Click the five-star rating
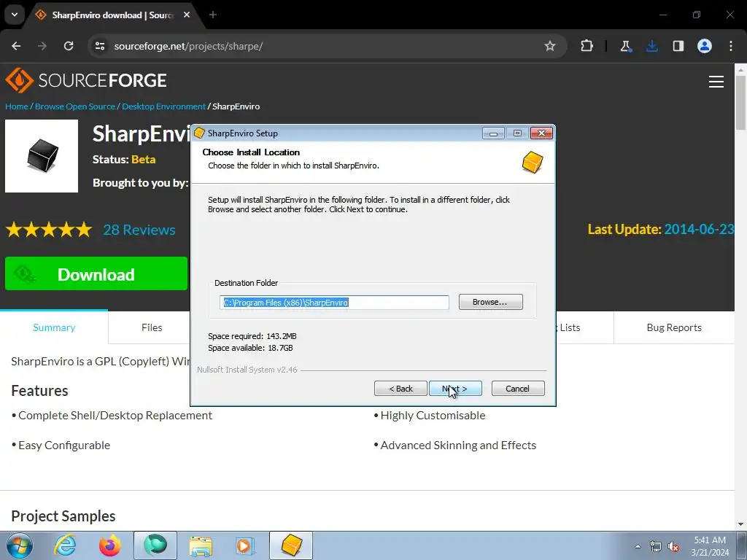 coord(49,230)
